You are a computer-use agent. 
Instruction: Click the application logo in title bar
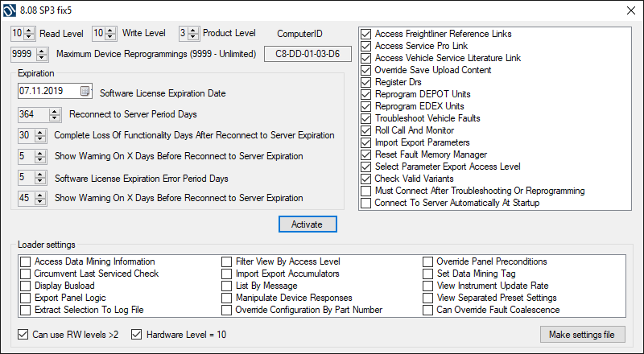10,10
